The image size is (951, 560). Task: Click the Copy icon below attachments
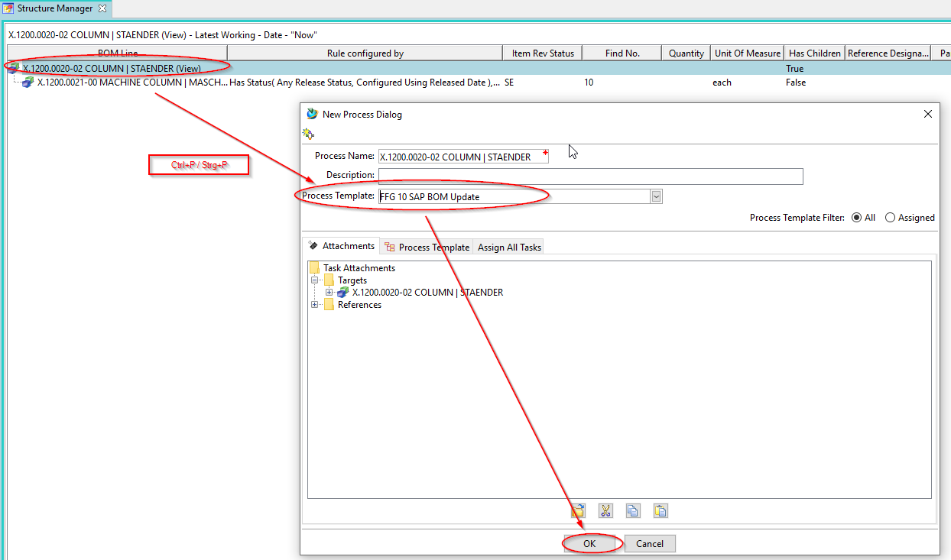633,511
